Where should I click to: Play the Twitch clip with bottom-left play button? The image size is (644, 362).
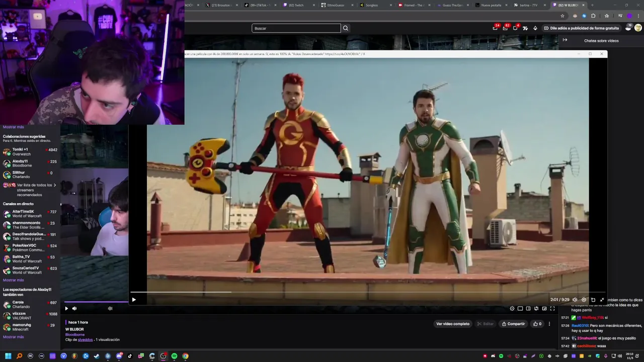click(66, 309)
